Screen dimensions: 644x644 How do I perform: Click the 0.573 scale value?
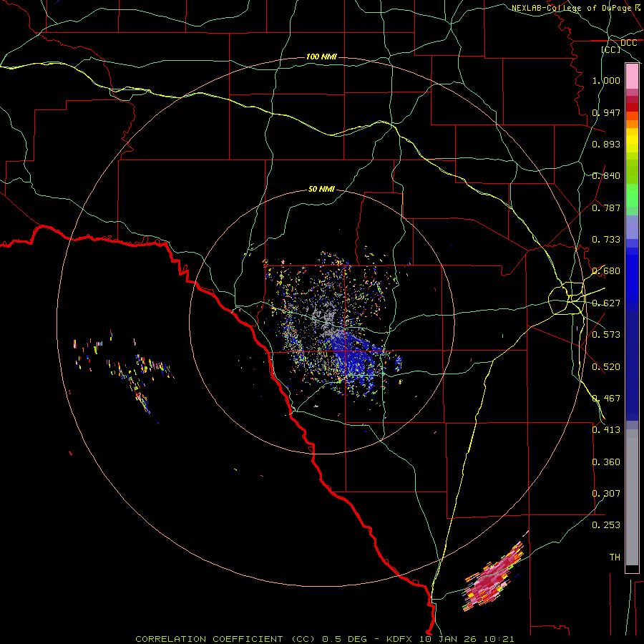[606, 335]
